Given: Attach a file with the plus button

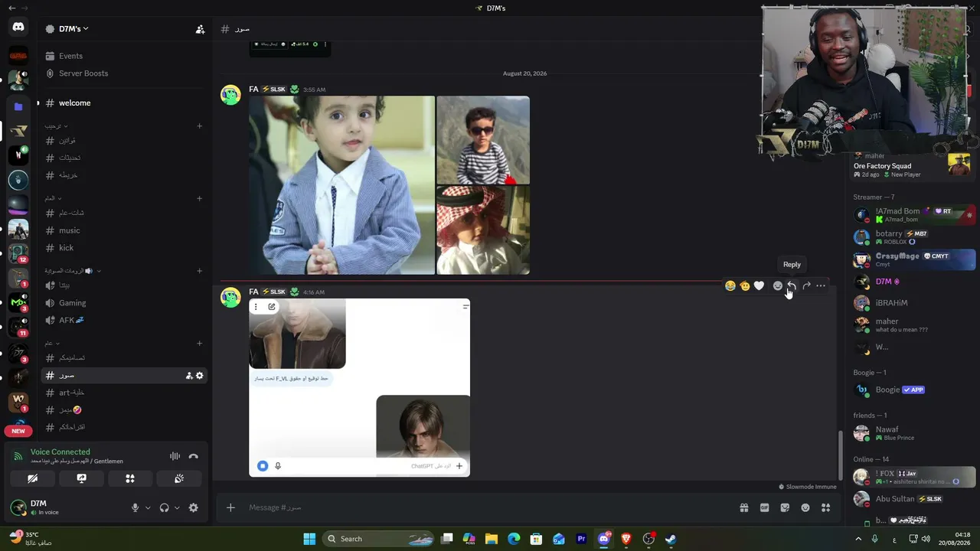Looking at the screenshot, I should [x=230, y=507].
